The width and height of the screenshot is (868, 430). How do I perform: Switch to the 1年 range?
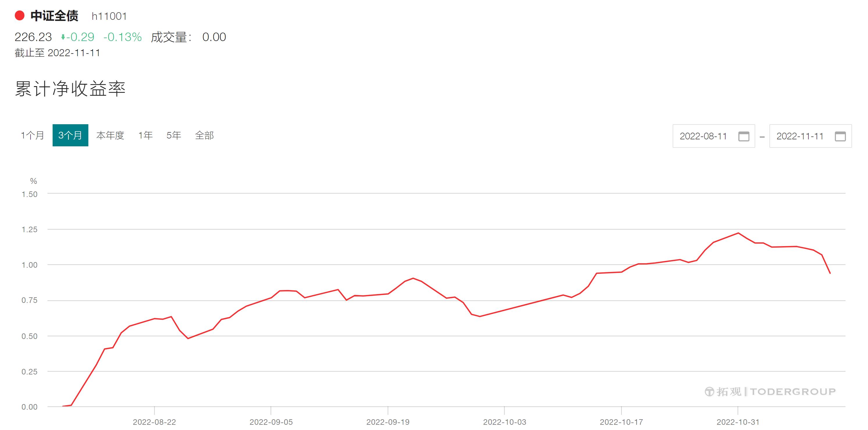tap(146, 136)
